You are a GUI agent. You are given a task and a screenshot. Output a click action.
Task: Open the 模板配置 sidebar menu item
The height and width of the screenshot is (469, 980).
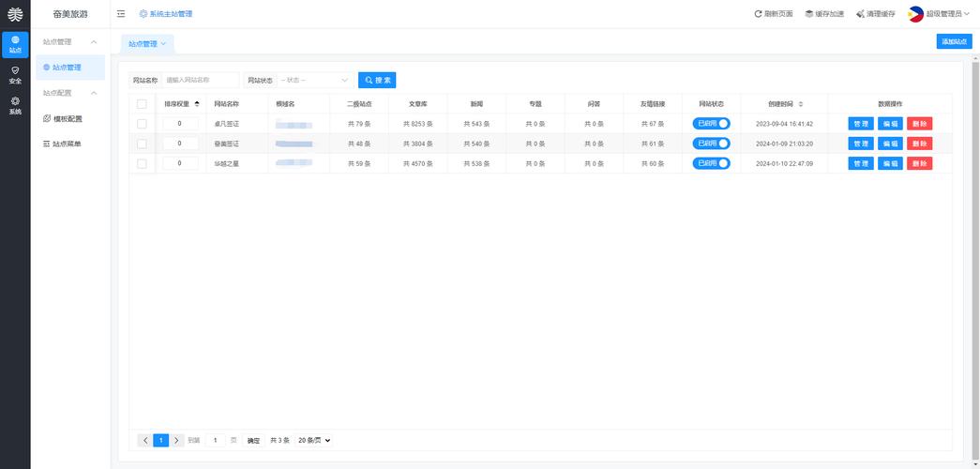coord(68,118)
